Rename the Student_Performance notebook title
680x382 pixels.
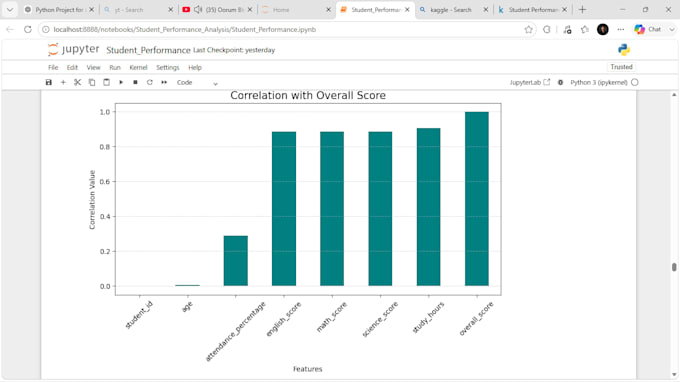click(x=148, y=50)
